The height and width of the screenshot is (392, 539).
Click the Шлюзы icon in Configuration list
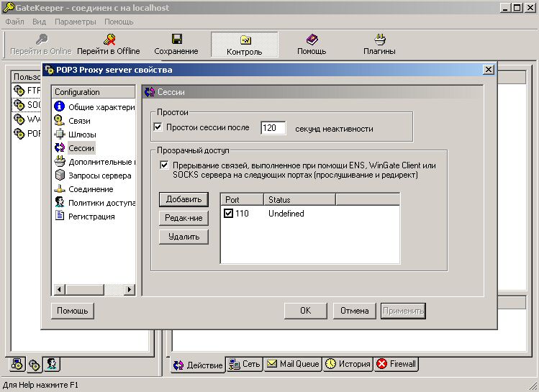(60, 134)
